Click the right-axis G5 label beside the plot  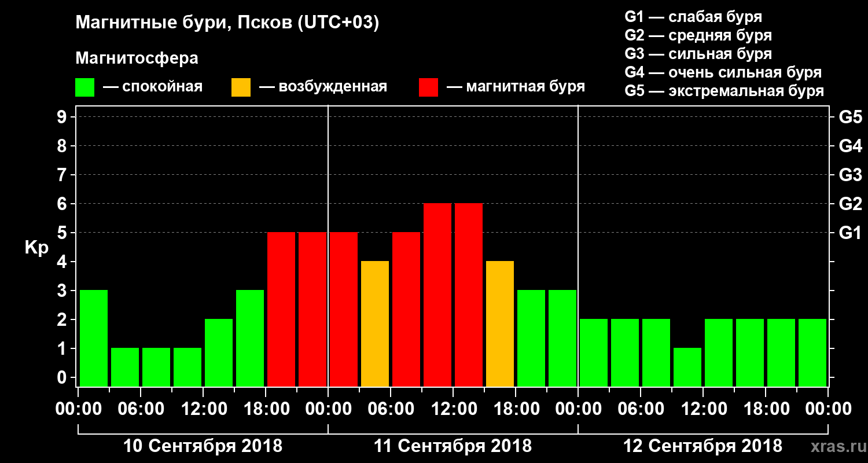click(851, 117)
